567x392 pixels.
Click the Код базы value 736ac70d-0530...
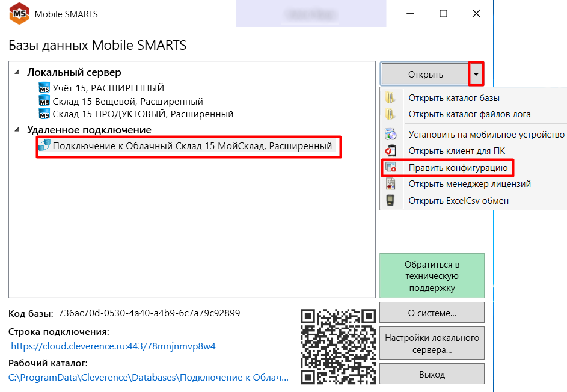(149, 313)
